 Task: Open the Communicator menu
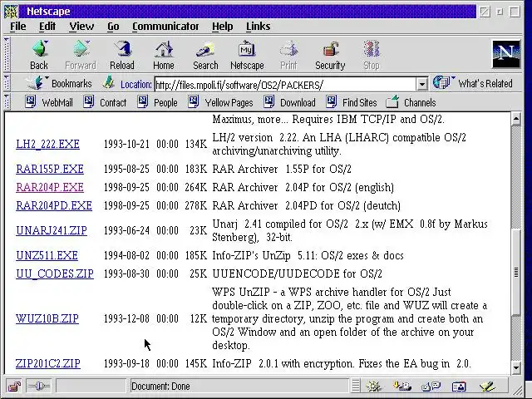pyautogui.click(x=165, y=26)
